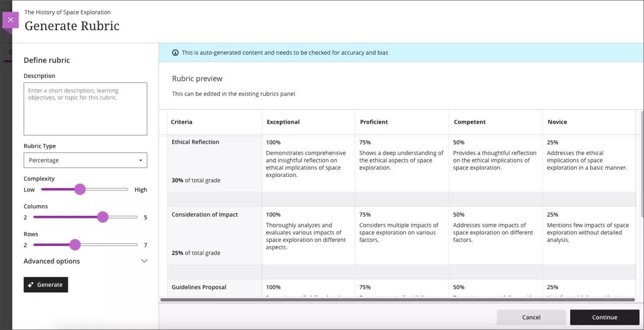
Task: Click the Columns slider handle
Action: tap(103, 217)
